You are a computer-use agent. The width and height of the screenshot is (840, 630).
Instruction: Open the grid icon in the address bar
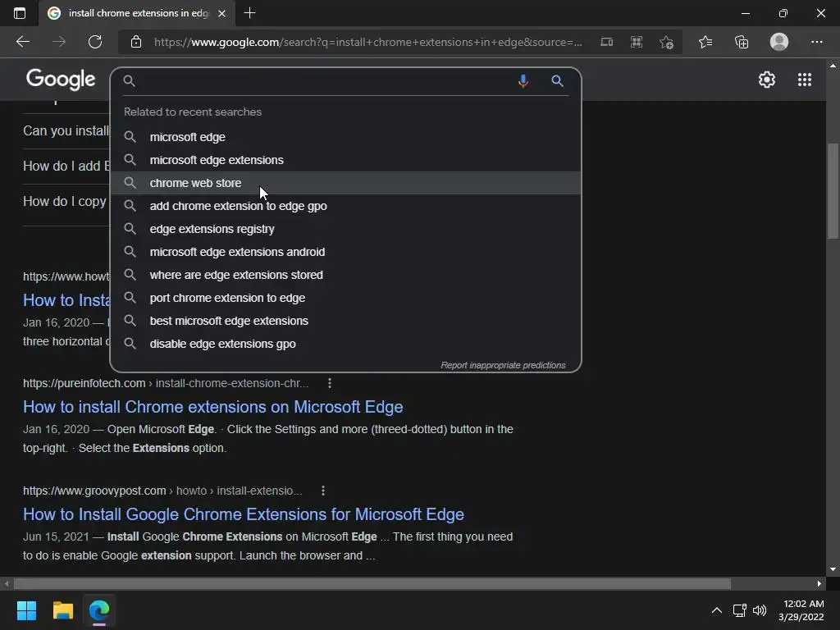(x=637, y=42)
